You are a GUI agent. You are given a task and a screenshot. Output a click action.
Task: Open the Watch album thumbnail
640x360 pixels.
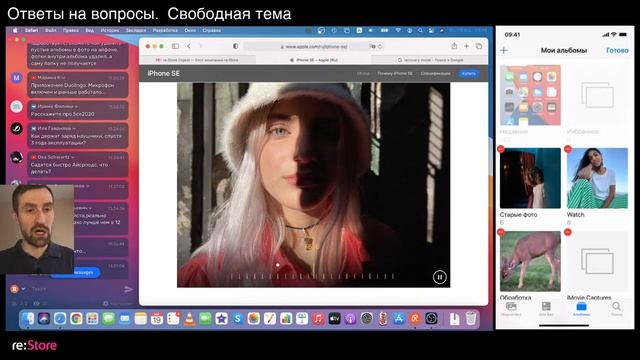[597, 178]
